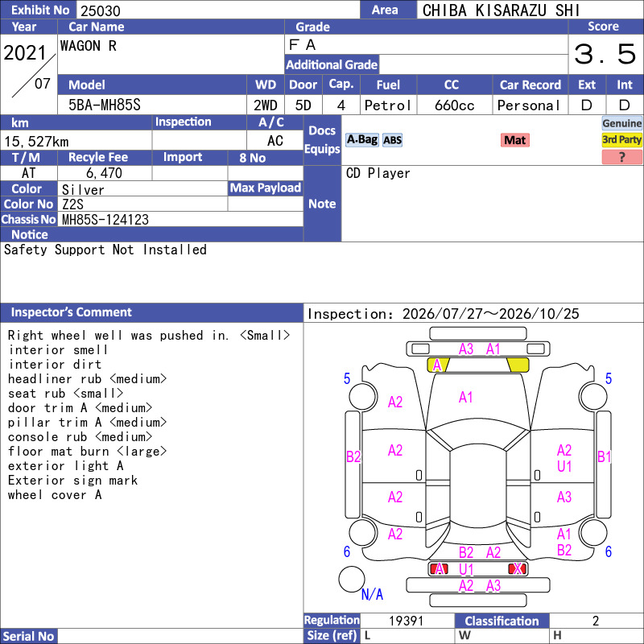
Task: Click the Right wheel well comment line
Action: 149,335
